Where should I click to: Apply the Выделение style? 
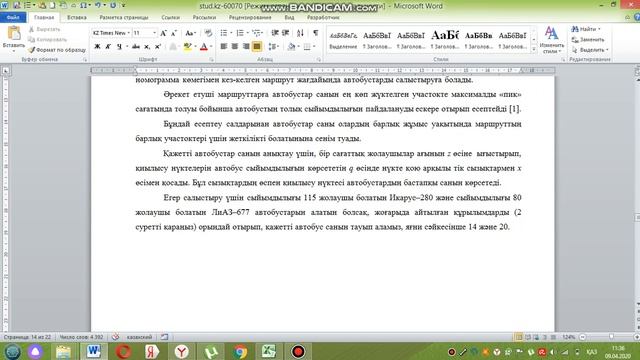click(x=343, y=40)
